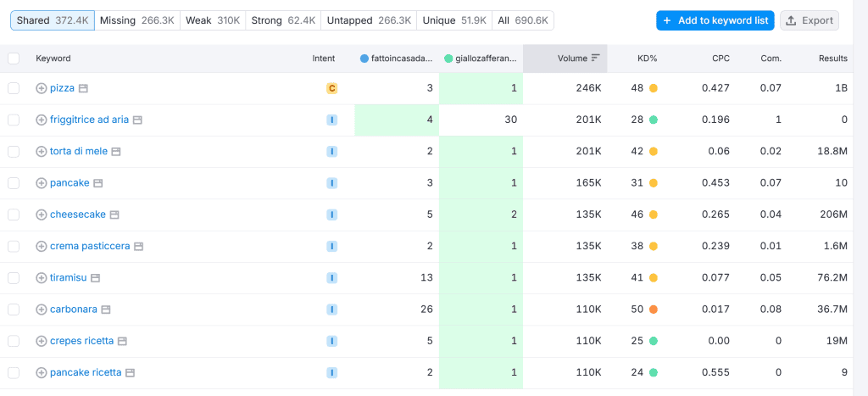Click the 36.7M results value for carbonara
The image size is (868, 396).
832,309
